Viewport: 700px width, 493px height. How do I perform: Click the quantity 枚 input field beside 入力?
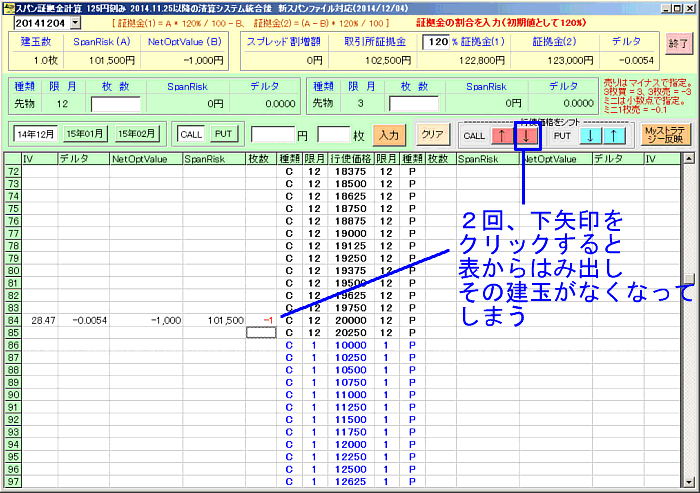(x=333, y=134)
